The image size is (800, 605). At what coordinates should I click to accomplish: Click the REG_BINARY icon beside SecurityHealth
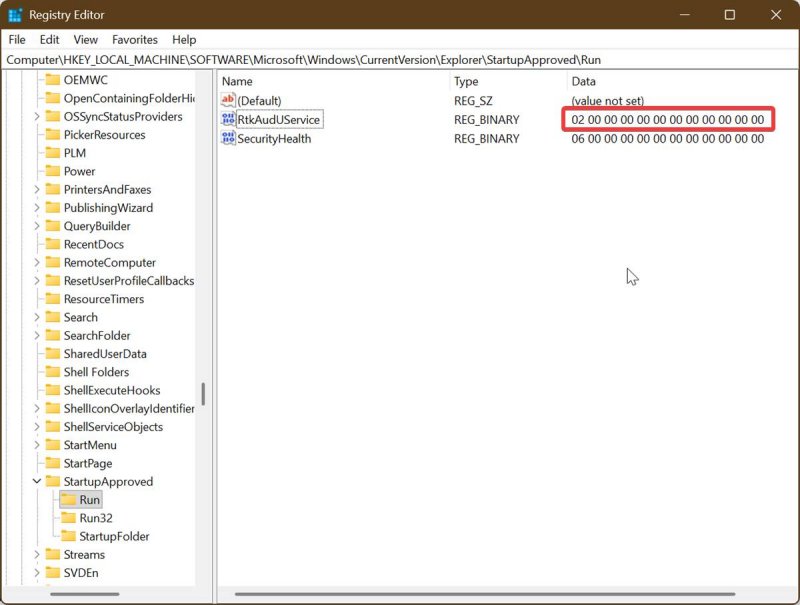click(227, 138)
